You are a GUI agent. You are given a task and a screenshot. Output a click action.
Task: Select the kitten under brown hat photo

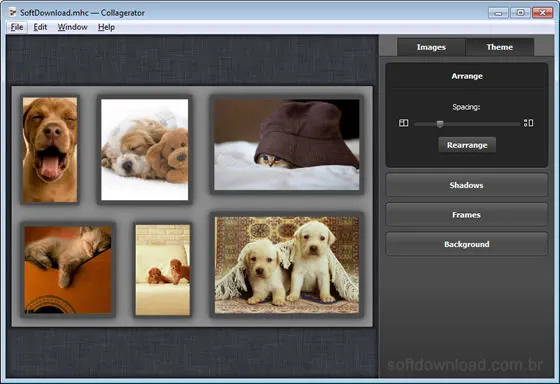pyautogui.click(x=287, y=145)
